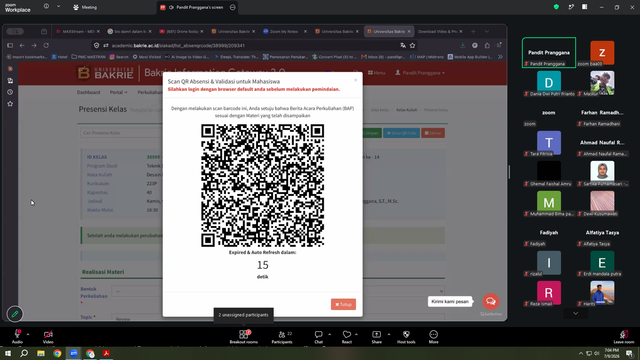Show more bookmarks with the double chevron
The image size is (640, 360).
tap(500, 57)
